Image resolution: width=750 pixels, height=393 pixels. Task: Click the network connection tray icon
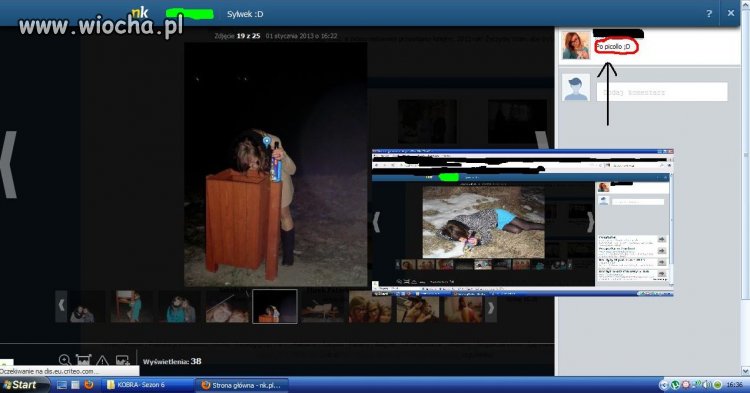(x=696, y=385)
